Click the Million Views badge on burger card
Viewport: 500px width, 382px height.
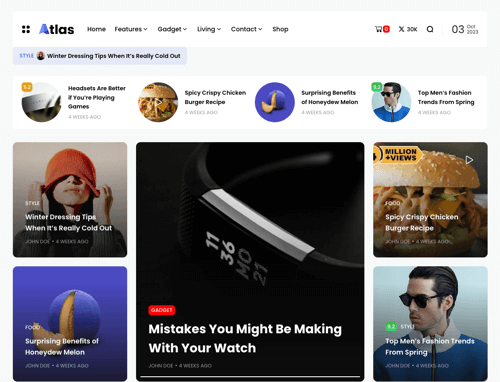(398, 155)
